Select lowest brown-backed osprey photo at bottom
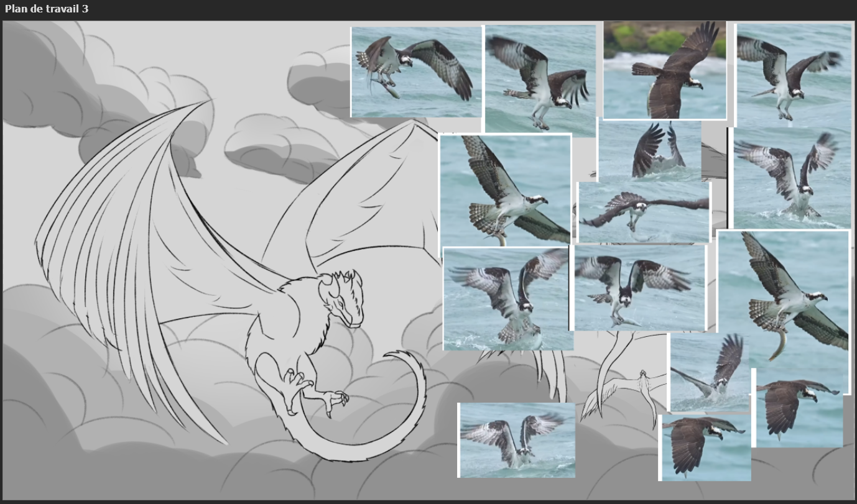The width and height of the screenshot is (857, 504). coord(705,447)
